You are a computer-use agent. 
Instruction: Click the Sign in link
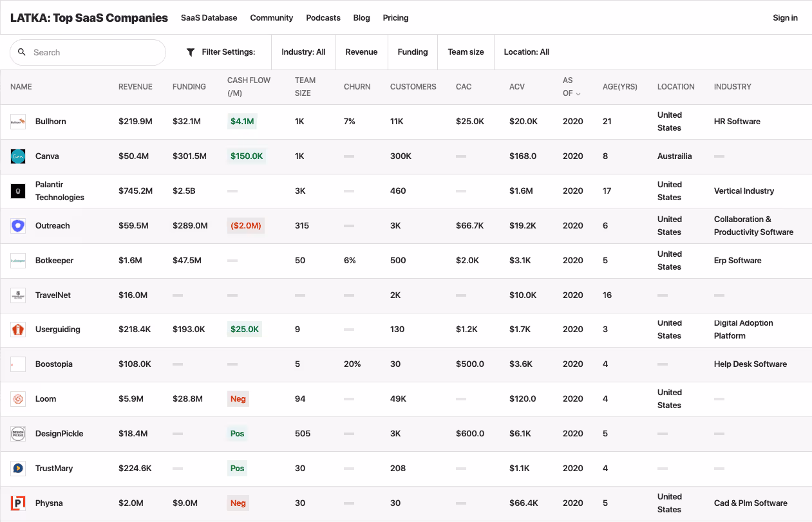tap(785, 18)
